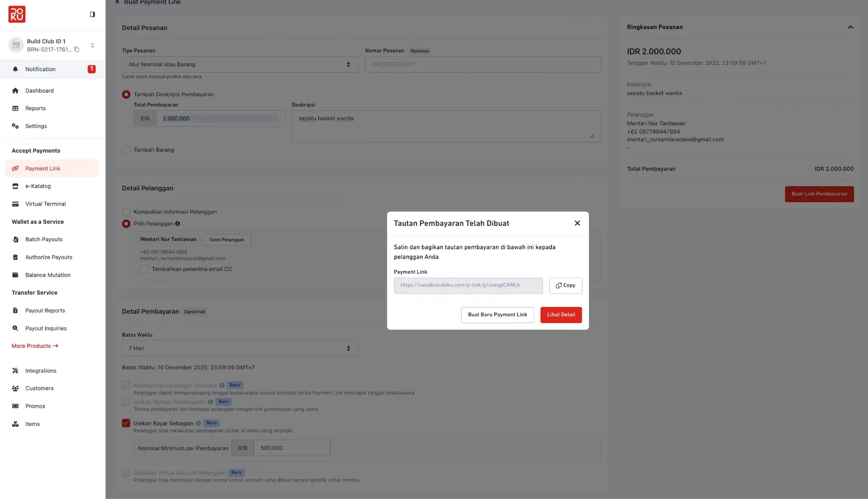The image size is (868, 499).
Task: Click the info icon next to Pilih Pelanggan
Action: click(178, 224)
